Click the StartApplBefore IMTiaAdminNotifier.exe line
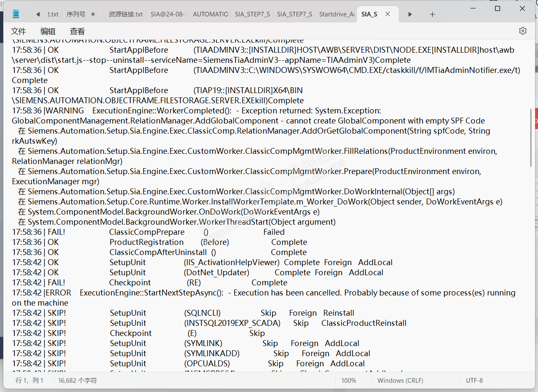 click(266, 70)
